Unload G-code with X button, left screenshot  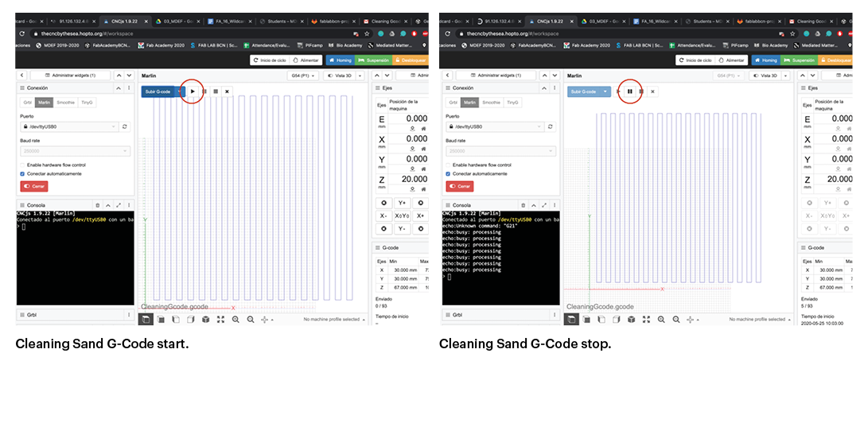coord(227,91)
